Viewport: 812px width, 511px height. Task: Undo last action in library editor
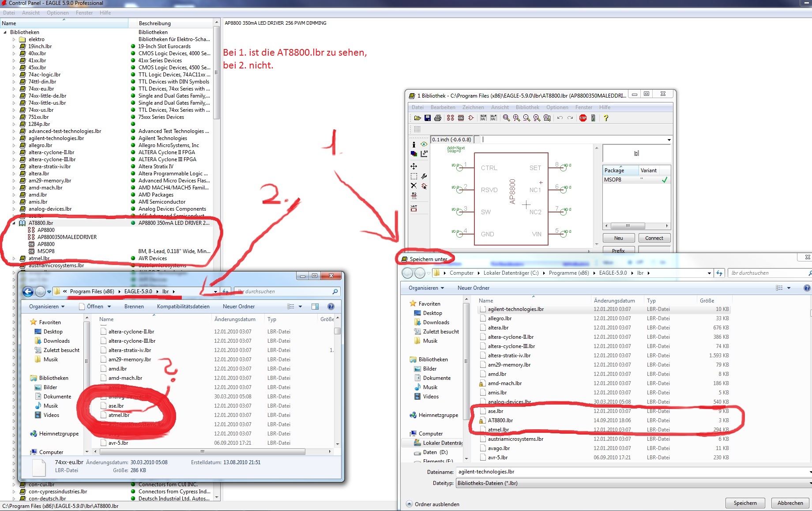point(560,118)
